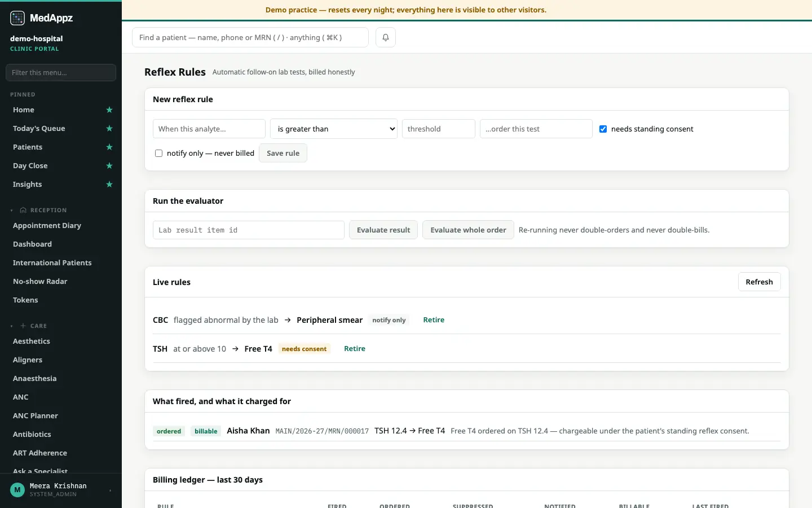Click the Care section plus icon
812x508 pixels.
click(x=23, y=326)
